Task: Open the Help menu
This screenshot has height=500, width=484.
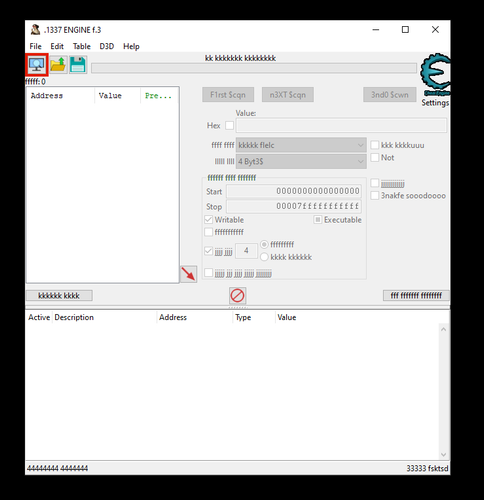Action: click(x=131, y=46)
